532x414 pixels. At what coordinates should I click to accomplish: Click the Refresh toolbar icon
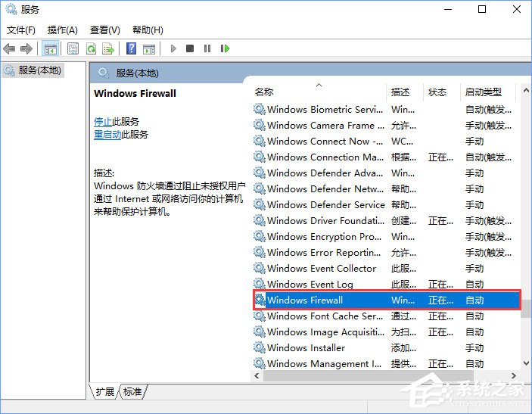(91, 49)
